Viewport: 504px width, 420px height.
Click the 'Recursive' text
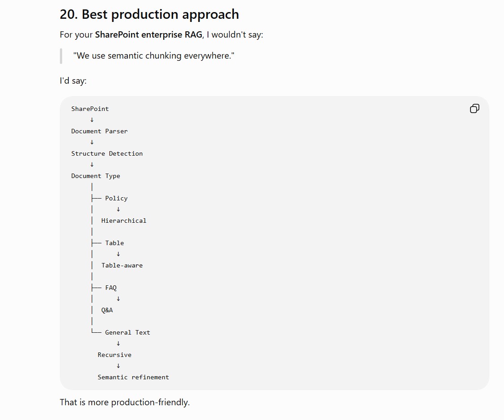pos(114,355)
